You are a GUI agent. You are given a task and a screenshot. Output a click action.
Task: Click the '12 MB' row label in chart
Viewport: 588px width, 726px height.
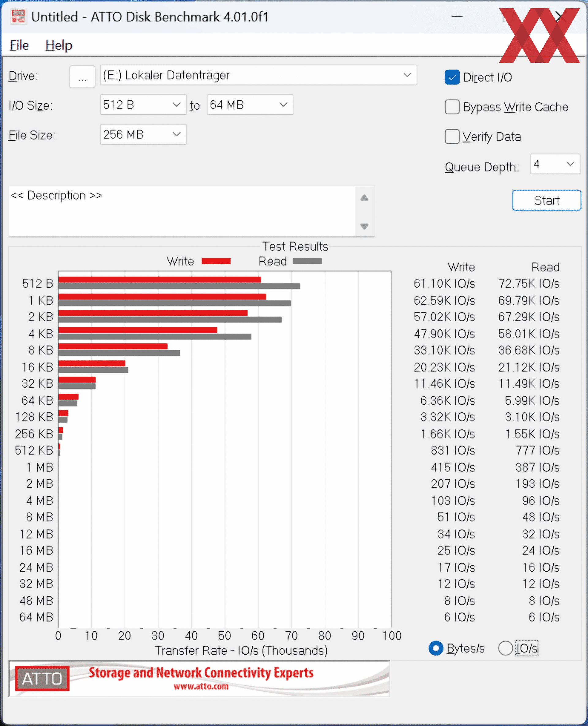point(36,534)
